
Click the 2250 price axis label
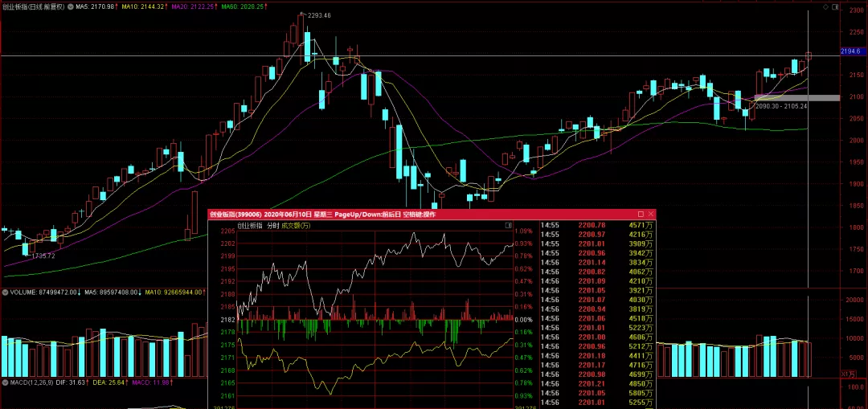point(855,31)
